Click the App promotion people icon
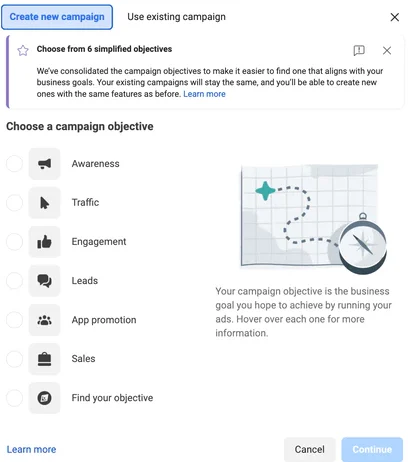Screen dimensions: 408x462 coord(44,320)
